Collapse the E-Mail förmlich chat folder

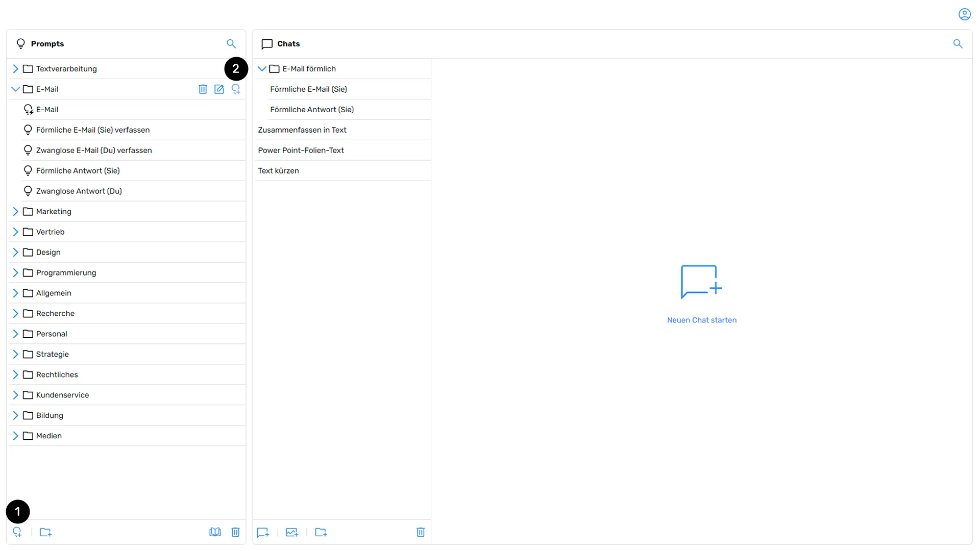pyautogui.click(x=262, y=69)
